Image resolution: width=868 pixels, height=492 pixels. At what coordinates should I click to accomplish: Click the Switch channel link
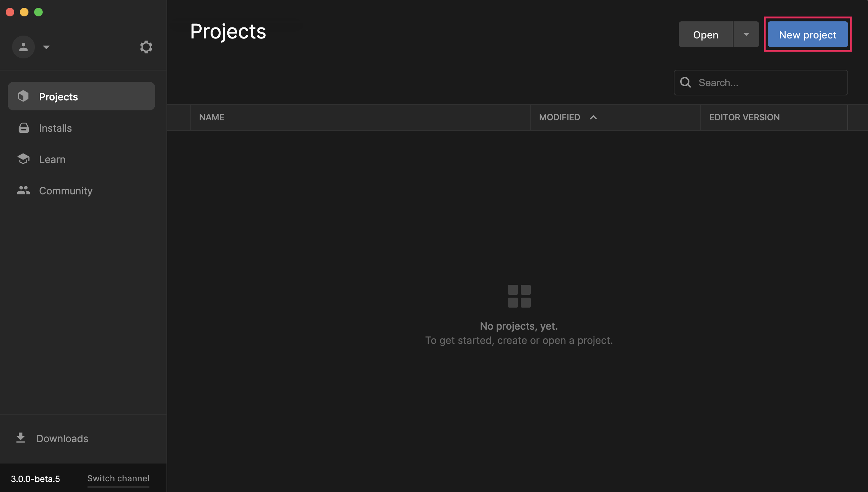[x=118, y=478]
